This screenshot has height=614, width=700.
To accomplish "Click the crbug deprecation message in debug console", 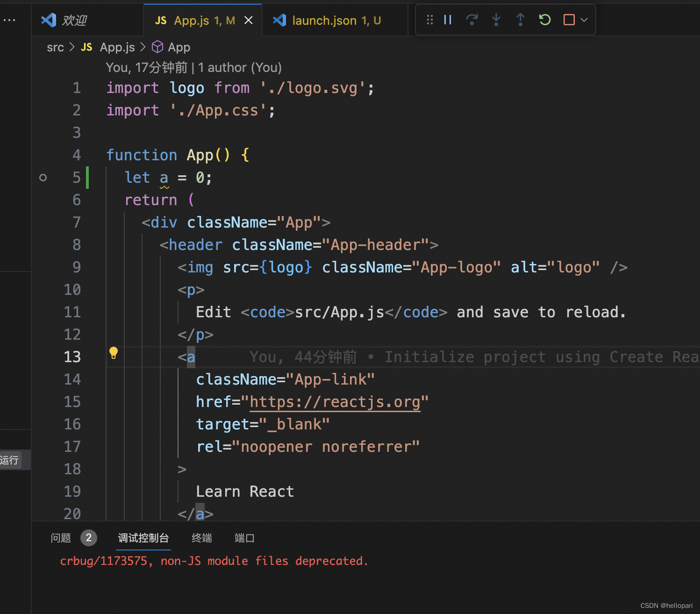I will (214, 561).
